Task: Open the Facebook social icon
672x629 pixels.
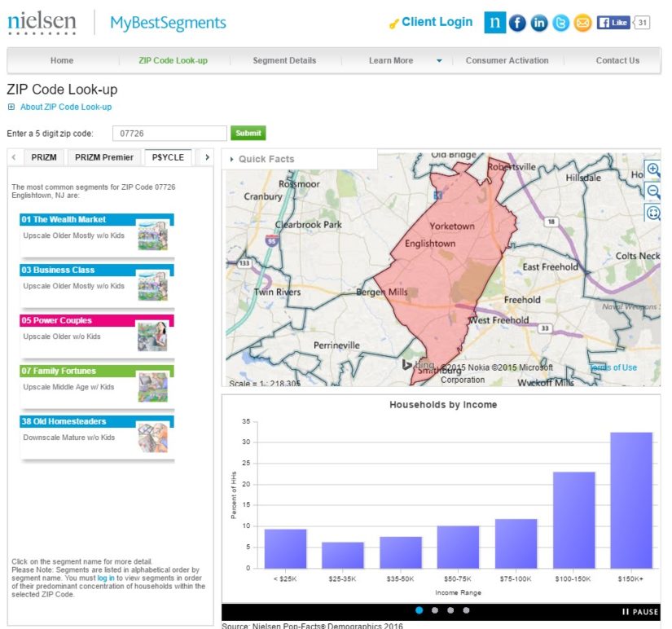Action: 517,23
